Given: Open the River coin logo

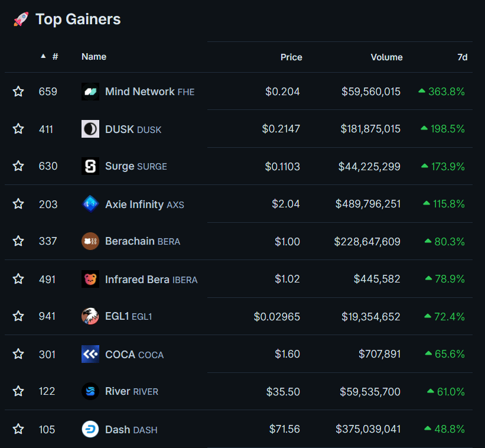Looking at the screenshot, I should coord(90,391).
